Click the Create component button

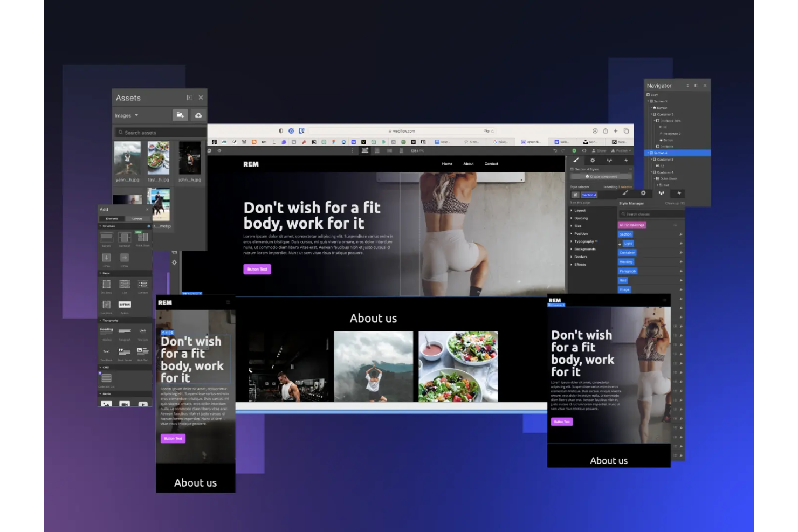pos(602,176)
